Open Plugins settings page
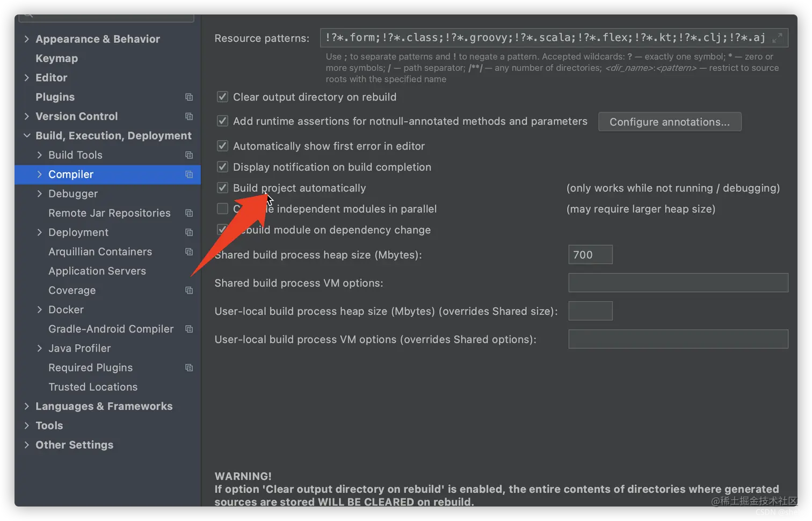This screenshot has height=521, width=812. click(55, 97)
